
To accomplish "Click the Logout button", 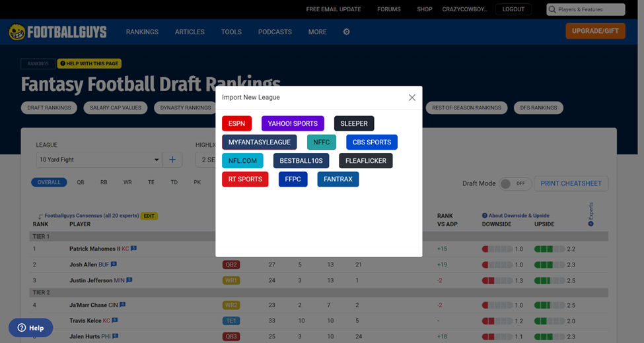I will click(513, 9).
